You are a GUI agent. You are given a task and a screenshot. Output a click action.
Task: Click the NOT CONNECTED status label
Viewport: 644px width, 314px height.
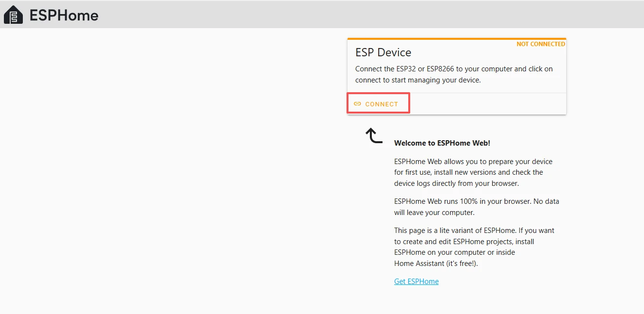(540, 44)
